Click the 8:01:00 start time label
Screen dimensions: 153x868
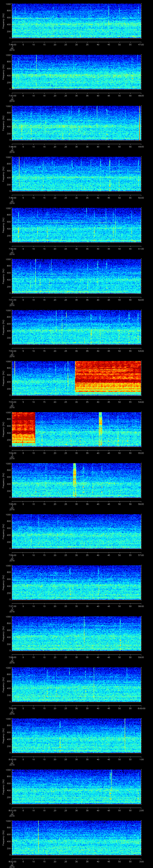[x=12, y=810]
